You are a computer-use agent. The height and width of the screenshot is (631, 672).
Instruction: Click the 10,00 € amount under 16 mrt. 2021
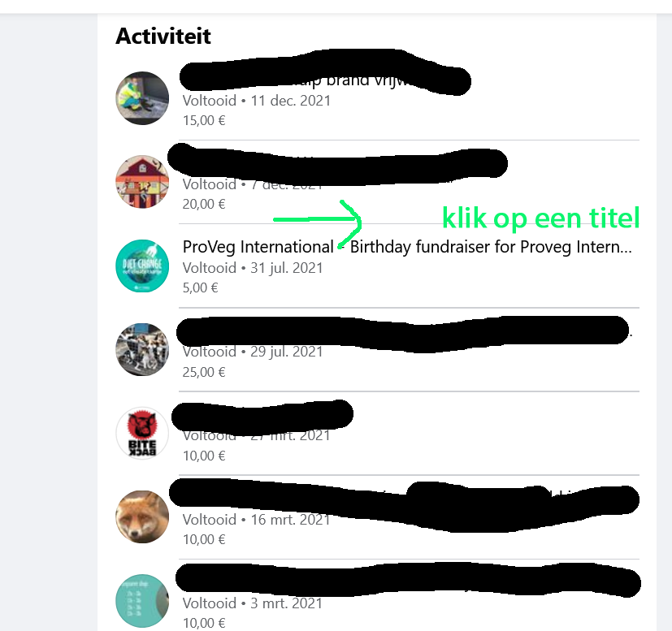pos(204,539)
